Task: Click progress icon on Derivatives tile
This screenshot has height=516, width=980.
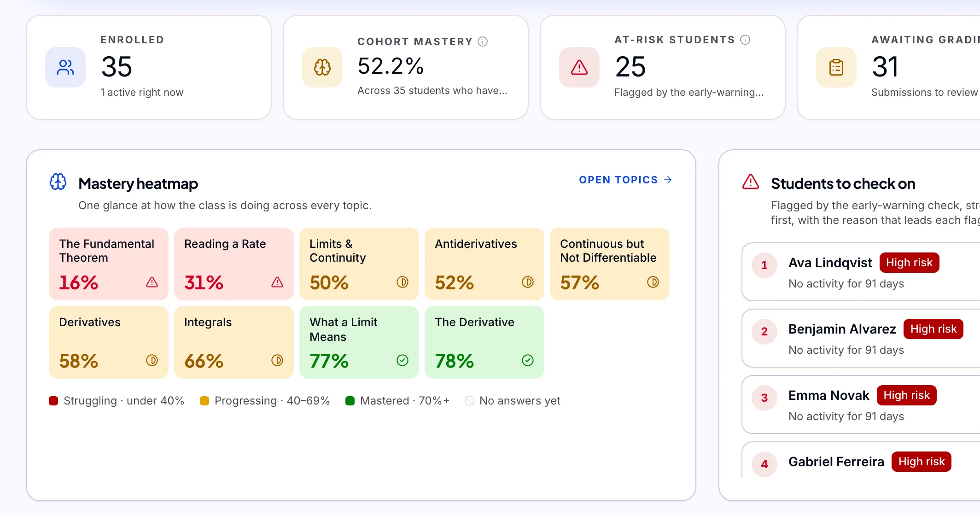Action: (x=152, y=360)
